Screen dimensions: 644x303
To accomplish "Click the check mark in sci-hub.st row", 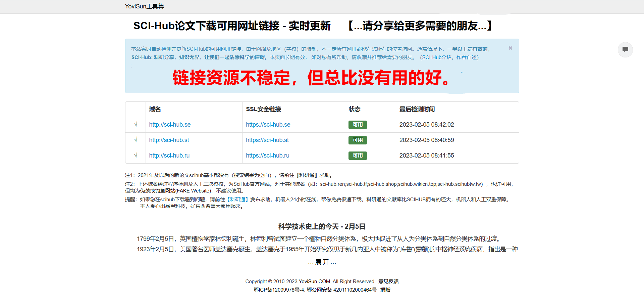I will pyautogui.click(x=136, y=140).
